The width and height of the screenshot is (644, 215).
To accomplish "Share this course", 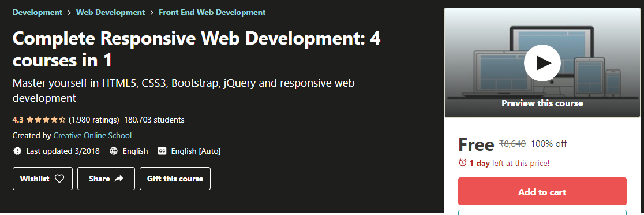I will pos(106,179).
